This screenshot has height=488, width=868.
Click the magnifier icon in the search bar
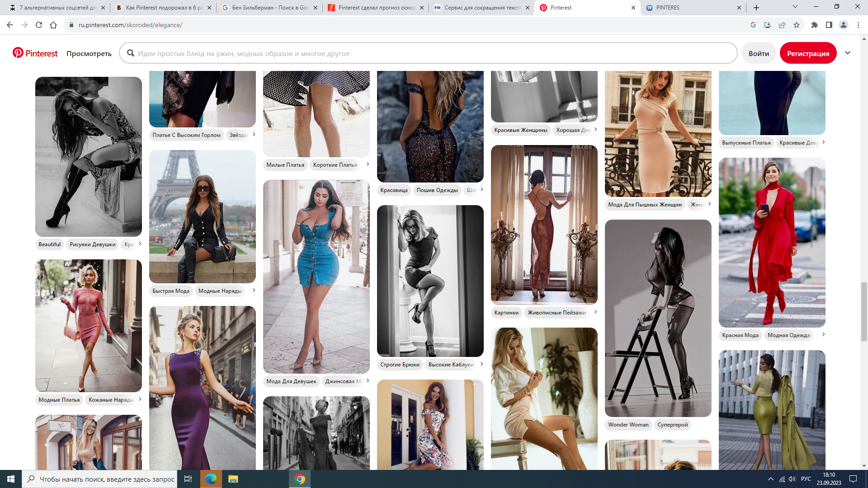click(131, 53)
